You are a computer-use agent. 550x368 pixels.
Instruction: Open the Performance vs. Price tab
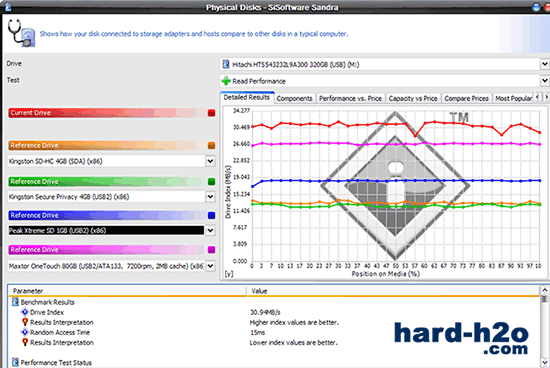click(350, 98)
